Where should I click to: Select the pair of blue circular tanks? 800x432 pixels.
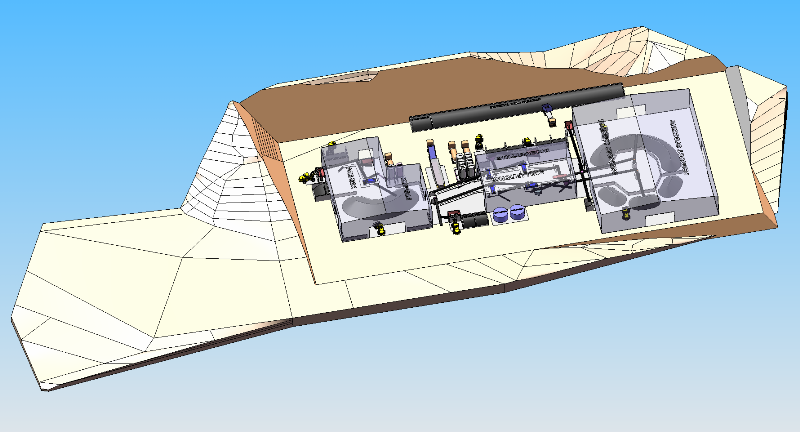[x=508, y=213]
